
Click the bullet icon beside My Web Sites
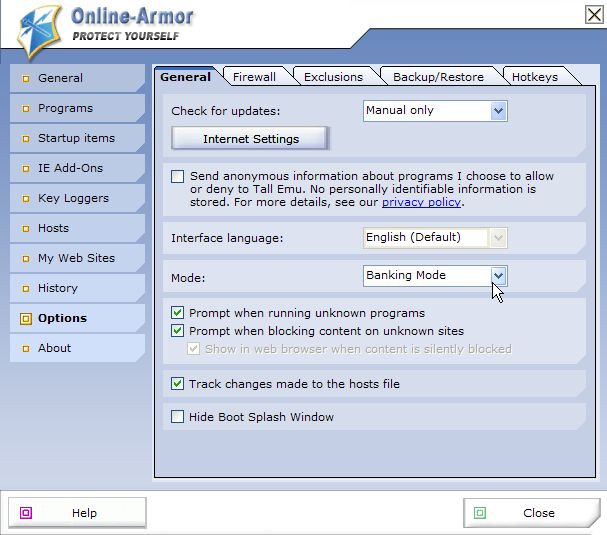26,259
